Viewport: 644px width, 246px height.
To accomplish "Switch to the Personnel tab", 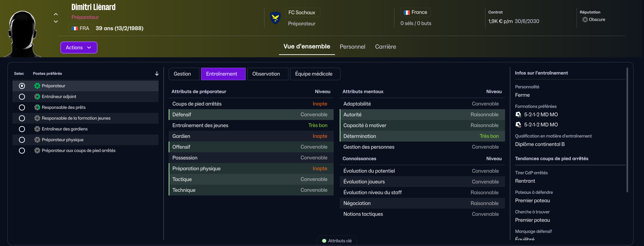I will pos(352,47).
